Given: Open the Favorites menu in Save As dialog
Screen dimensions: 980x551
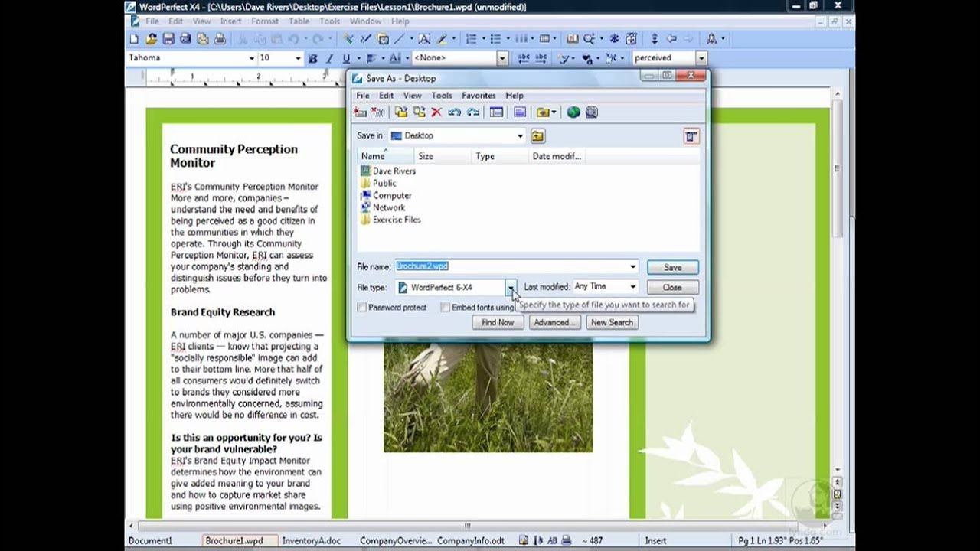Looking at the screenshot, I should tap(479, 96).
